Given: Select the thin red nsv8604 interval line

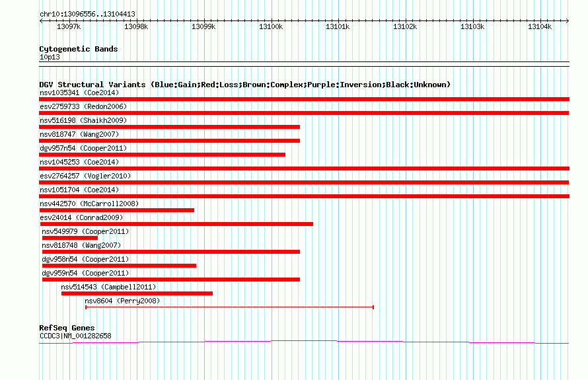Looking at the screenshot, I should [229, 307].
